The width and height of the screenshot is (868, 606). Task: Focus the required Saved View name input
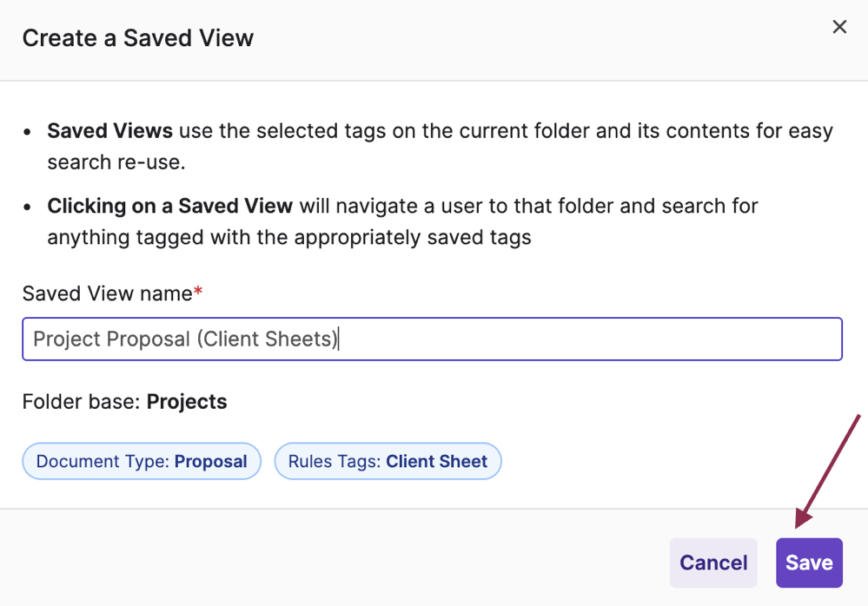tap(432, 339)
